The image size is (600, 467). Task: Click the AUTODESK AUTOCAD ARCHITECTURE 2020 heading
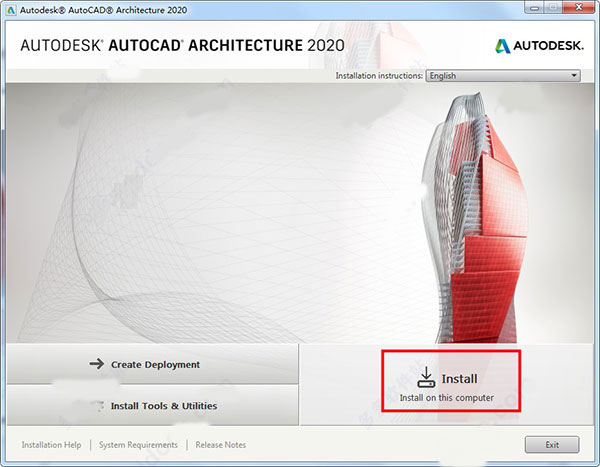coord(183,46)
